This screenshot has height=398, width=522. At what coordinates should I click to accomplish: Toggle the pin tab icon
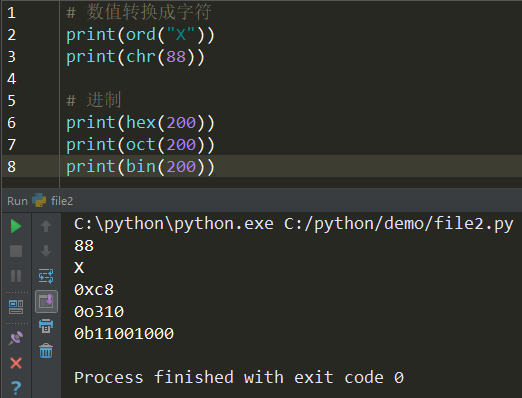(x=16, y=338)
